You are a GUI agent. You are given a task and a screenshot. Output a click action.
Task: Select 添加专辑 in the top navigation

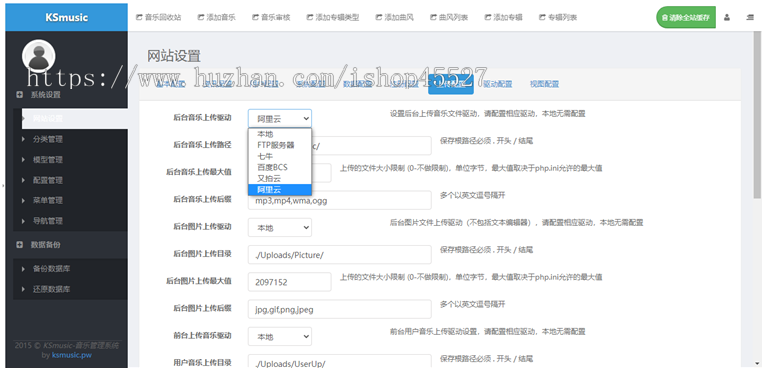(x=504, y=17)
